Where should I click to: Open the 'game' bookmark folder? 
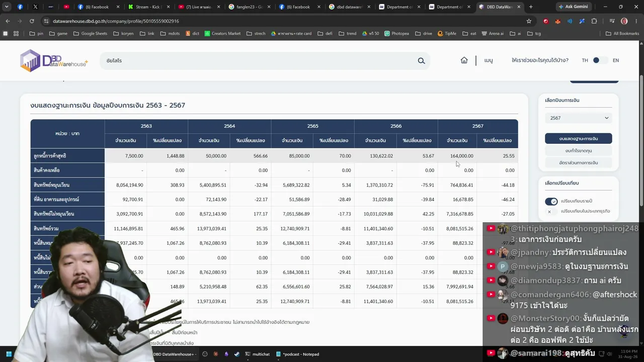[58, 34]
